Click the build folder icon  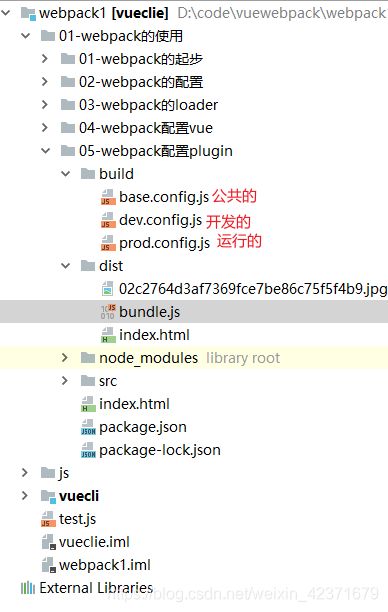88,174
